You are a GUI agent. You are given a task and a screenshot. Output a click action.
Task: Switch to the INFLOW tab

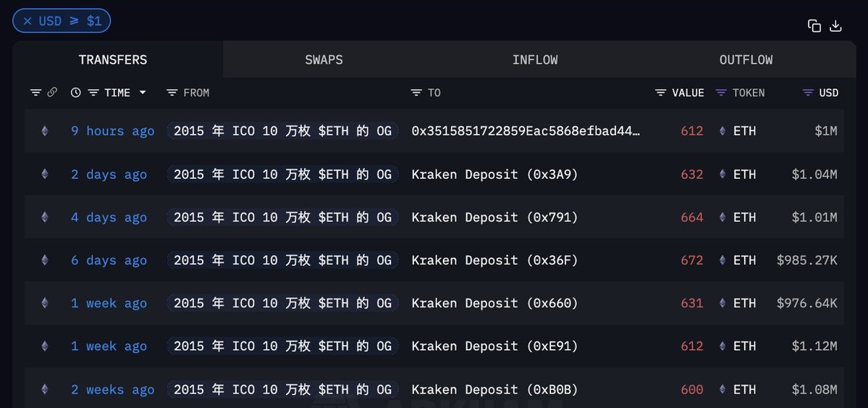pyautogui.click(x=535, y=59)
